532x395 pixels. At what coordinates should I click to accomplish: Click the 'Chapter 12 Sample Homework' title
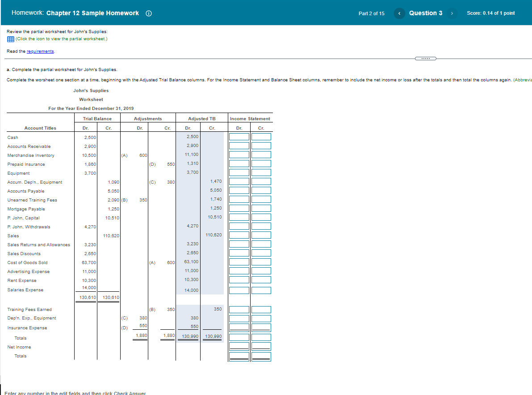(92, 13)
